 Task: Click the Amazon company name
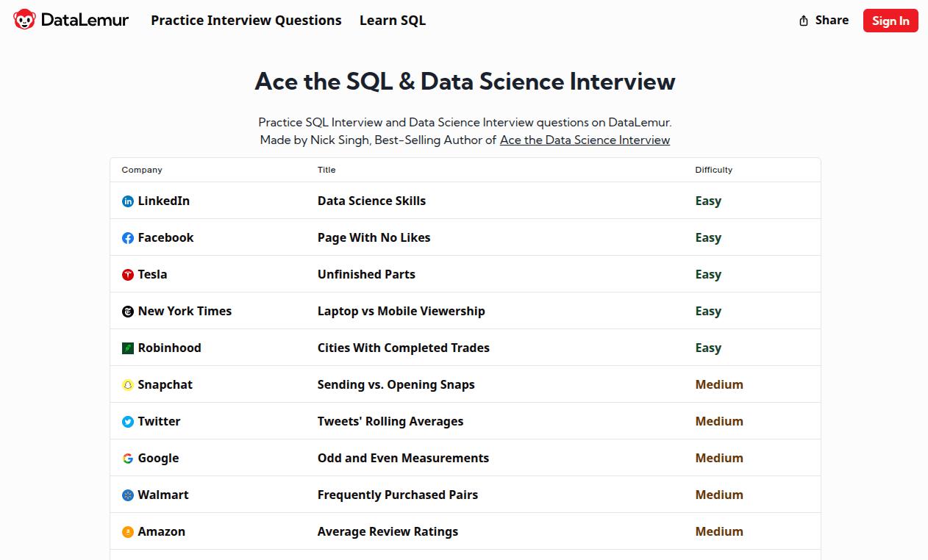point(162,531)
